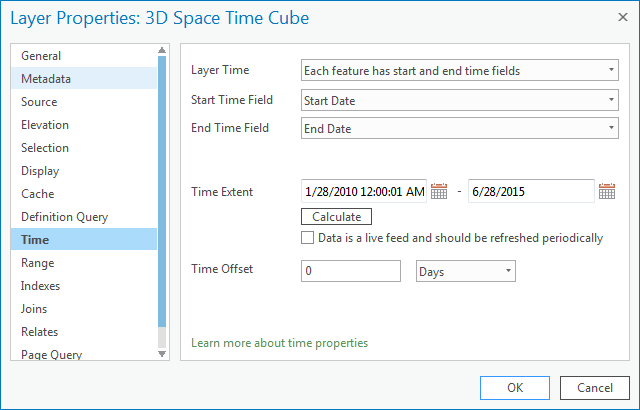
Task: Show the Range properties page
Action: pos(38,263)
